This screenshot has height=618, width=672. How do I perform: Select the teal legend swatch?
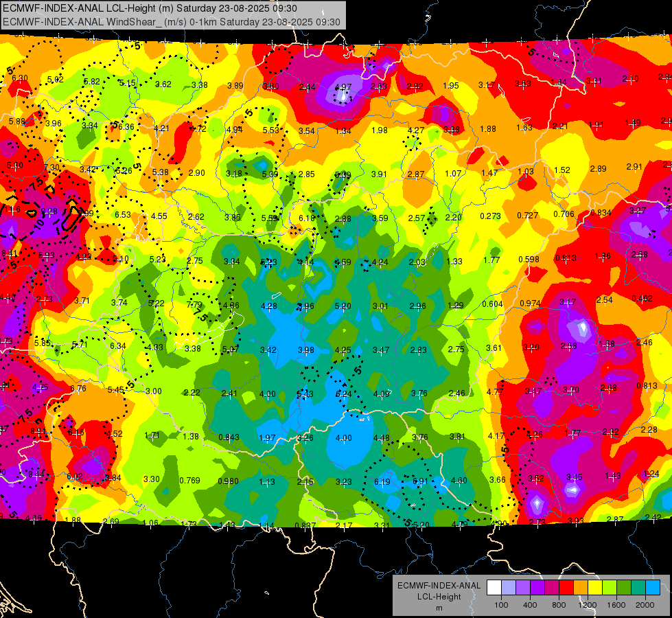638,588
